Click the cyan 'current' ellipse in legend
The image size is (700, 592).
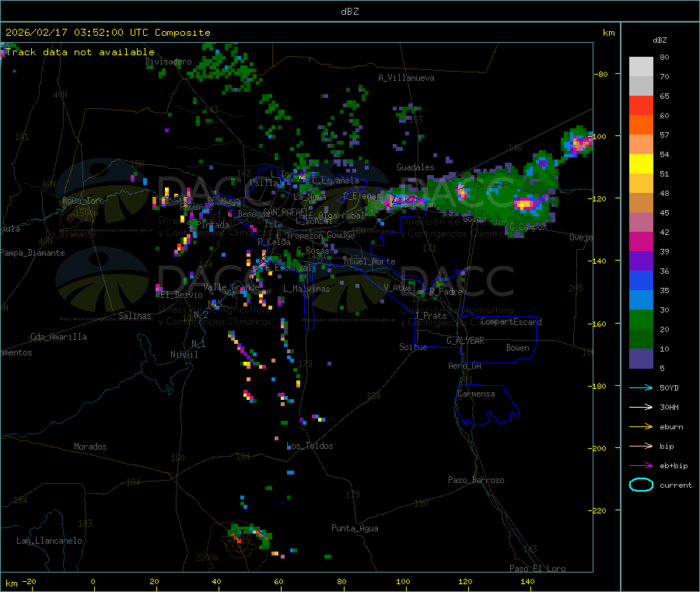641,485
